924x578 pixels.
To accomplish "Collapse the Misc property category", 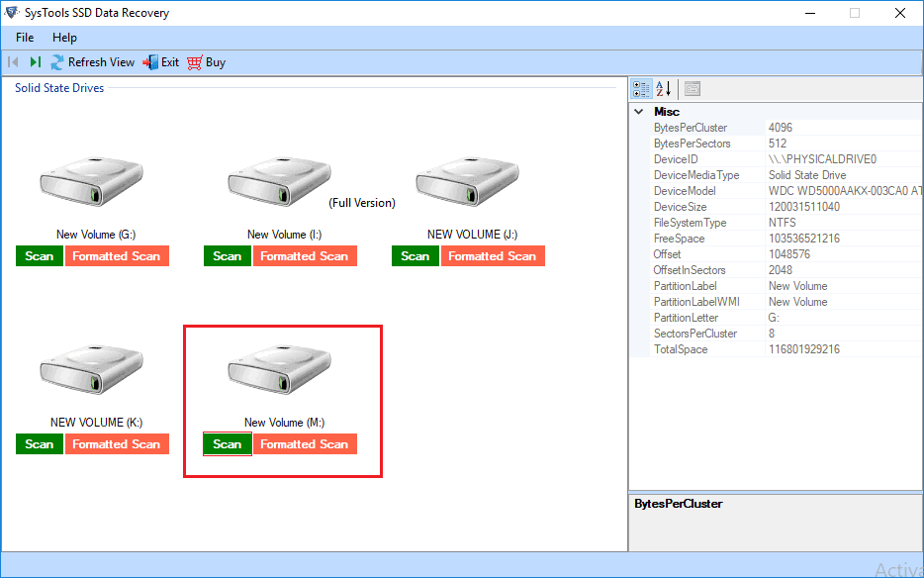I will (x=639, y=112).
